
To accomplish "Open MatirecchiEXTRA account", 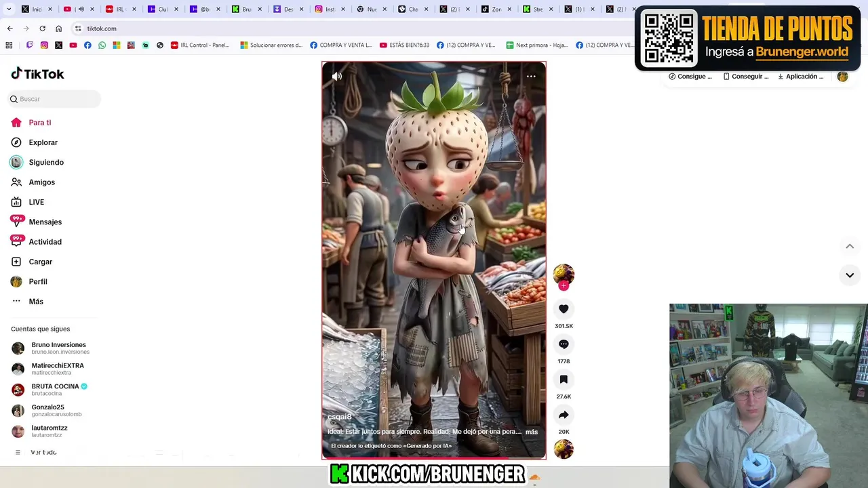I will point(48,369).
